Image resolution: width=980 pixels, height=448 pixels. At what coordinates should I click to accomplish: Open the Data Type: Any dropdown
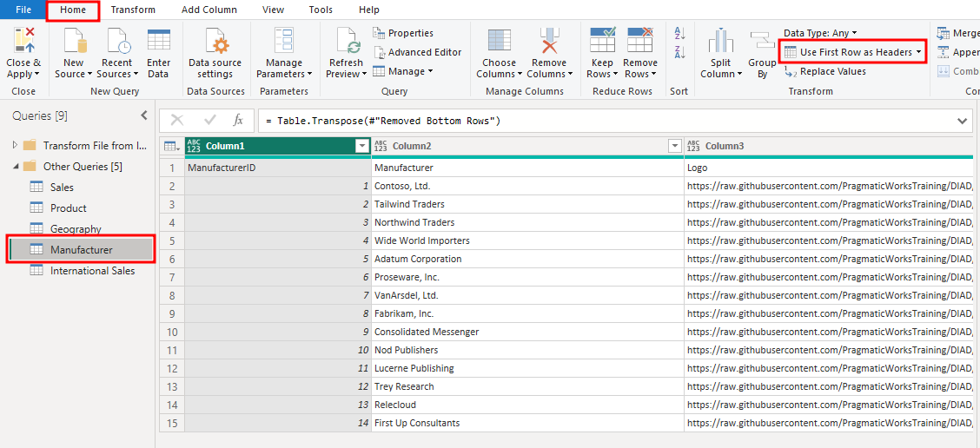coord(819,33)
